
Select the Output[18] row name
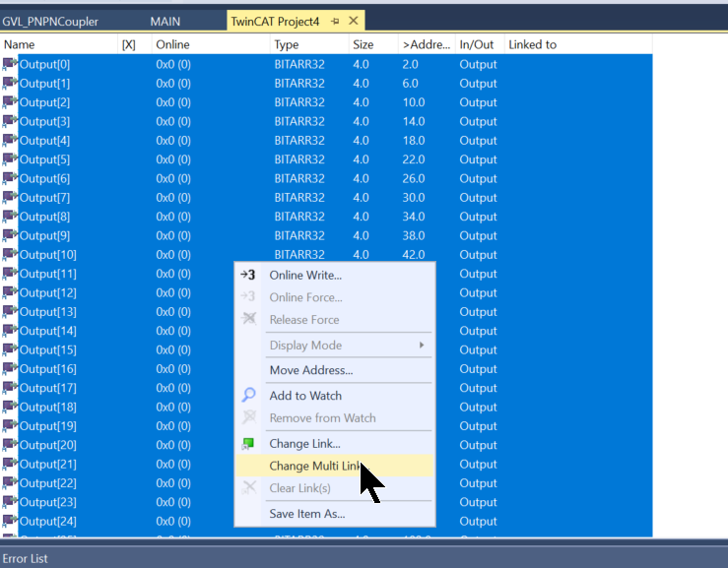click(x=48, y=407)
